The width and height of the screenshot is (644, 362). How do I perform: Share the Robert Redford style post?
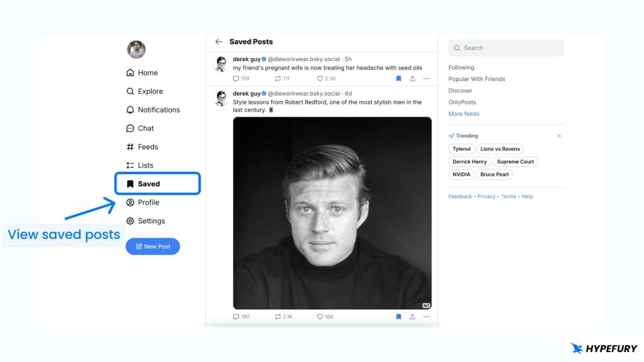tap(413, 317)
